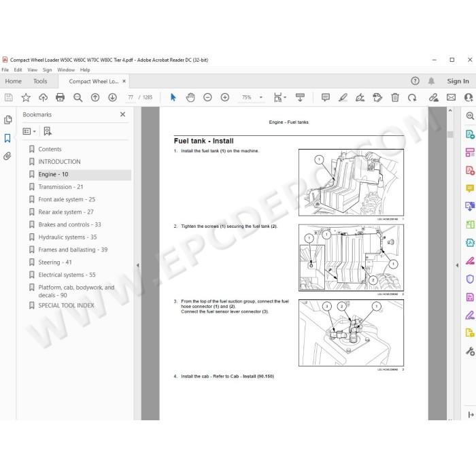
Task: Collapse the left navigation pane arrow
Action: (x=137, y=265)
